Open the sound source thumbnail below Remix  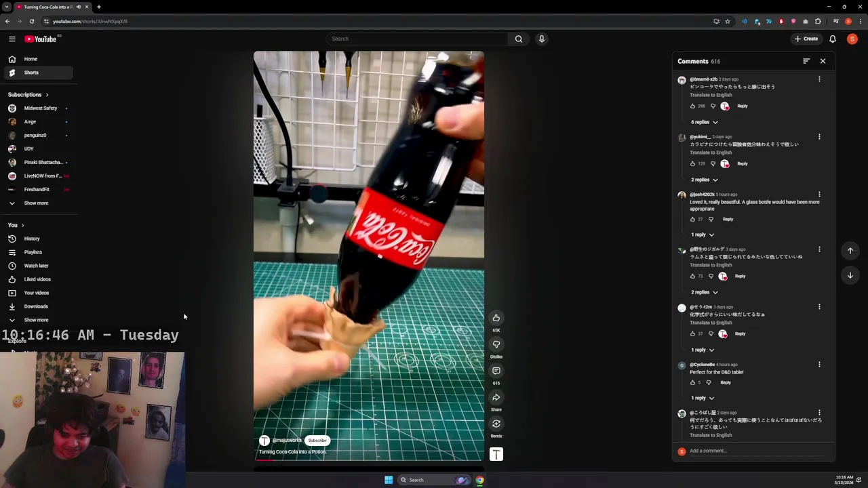click(496, 455)
